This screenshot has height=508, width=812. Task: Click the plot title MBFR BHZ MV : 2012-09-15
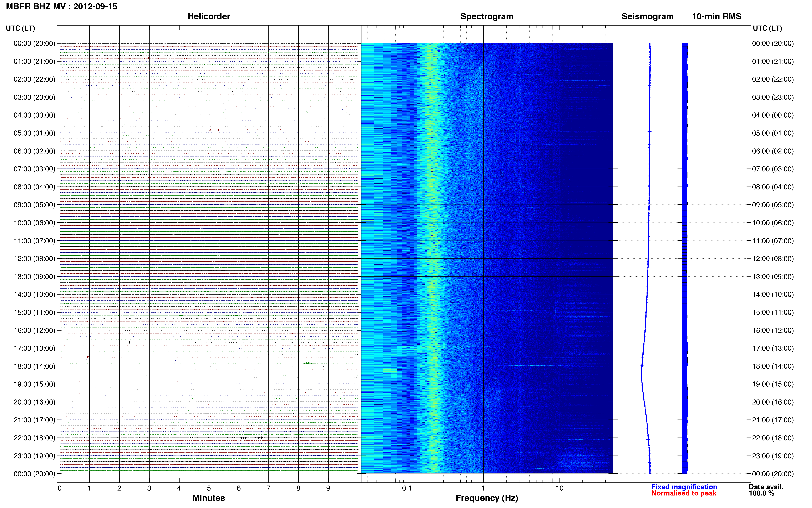coord(62,6)
